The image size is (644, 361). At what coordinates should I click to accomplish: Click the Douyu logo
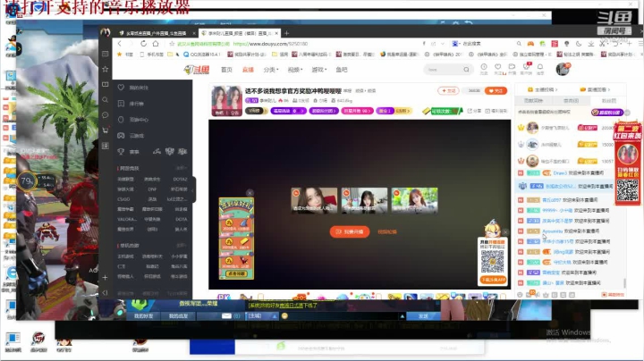[197, 70]
